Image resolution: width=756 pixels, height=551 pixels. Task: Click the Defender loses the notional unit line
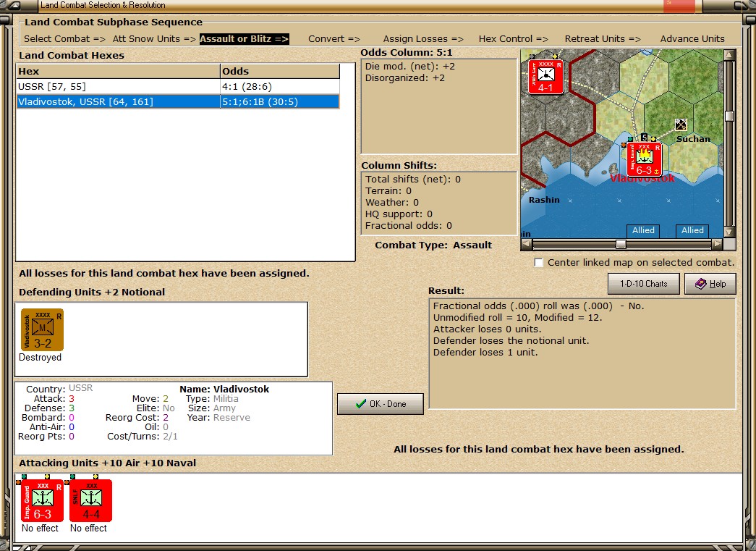[511, 340]
